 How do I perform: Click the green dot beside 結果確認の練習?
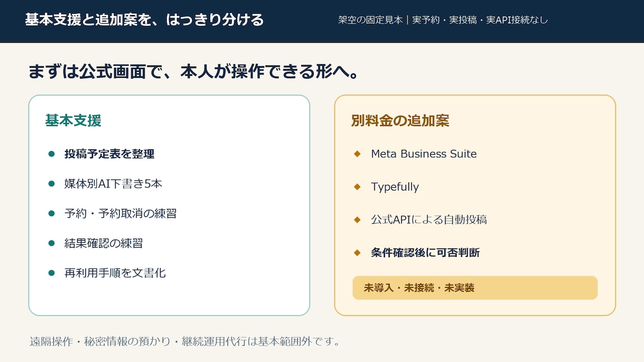pos(52,243)
